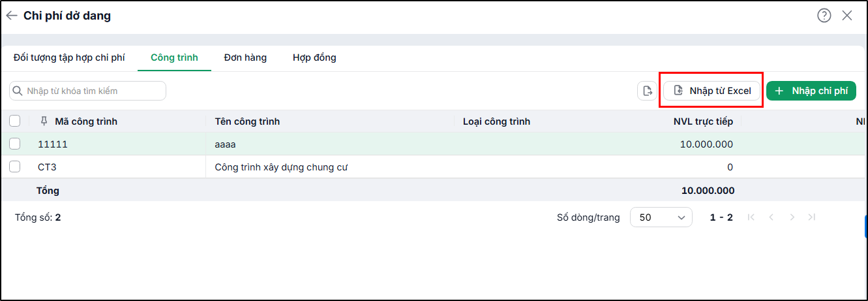Check the box for row 11111

pyautogui.click(x=15, y=144)
